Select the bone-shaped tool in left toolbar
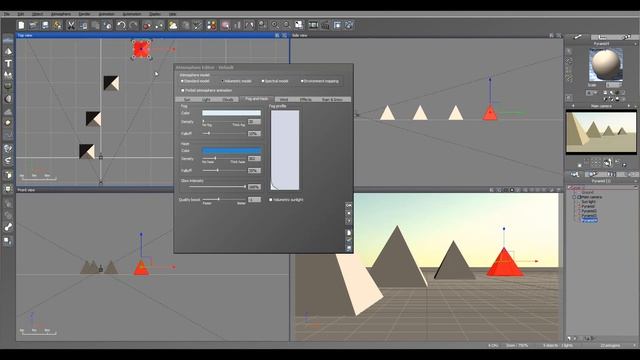640x360 pixels. coord(8,227)
